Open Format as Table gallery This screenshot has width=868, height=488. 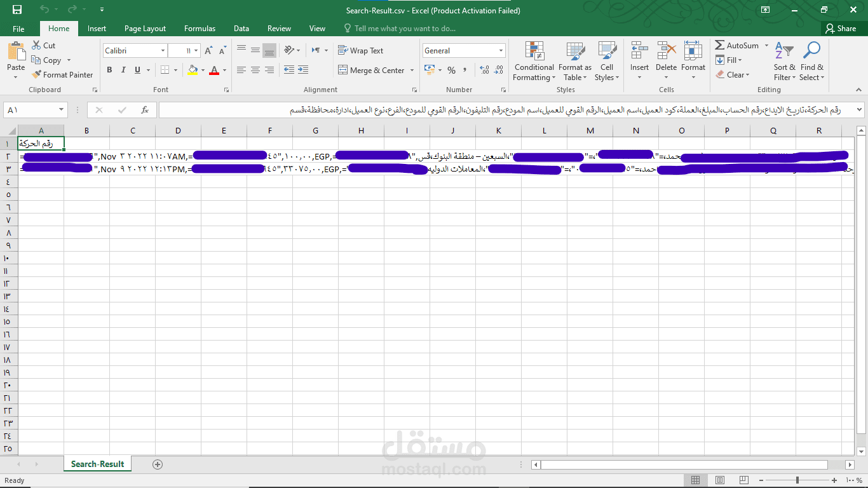[575, 62]
